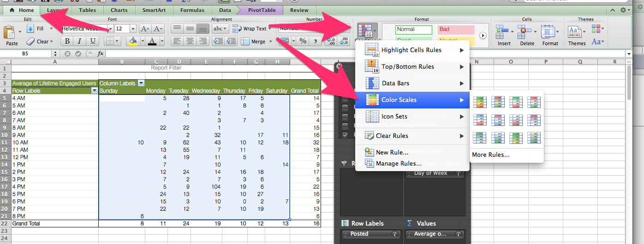Open the Column Labels filter dropdown

pos(141,83)
